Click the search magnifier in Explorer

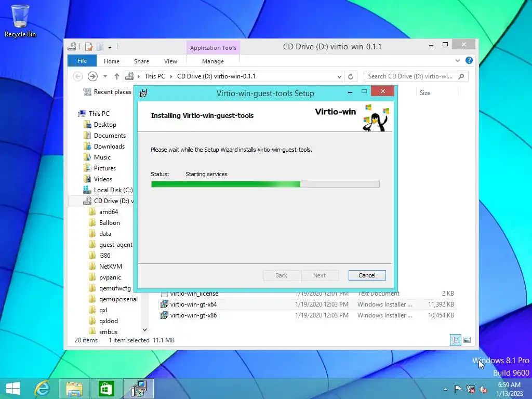tap(461, 76)
